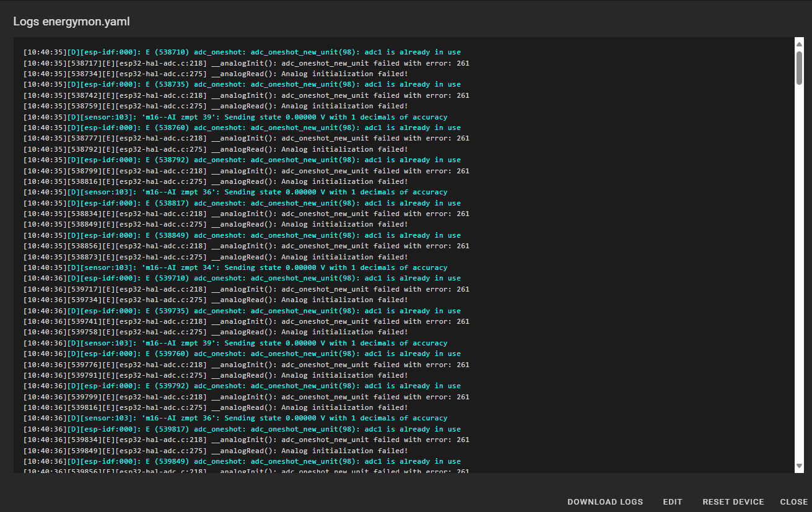Select the 'm16--AI zmpt 36' line at 10:40:36

(235, 418)
